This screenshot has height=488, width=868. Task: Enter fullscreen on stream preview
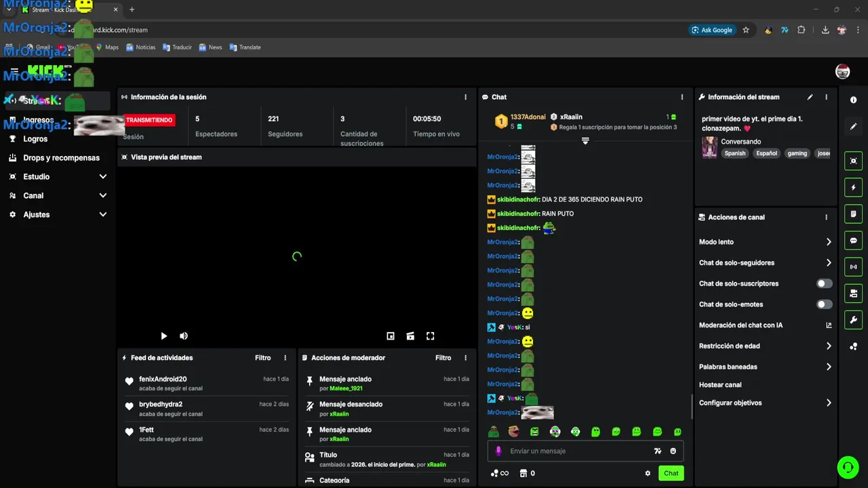[x=430, y=336]
